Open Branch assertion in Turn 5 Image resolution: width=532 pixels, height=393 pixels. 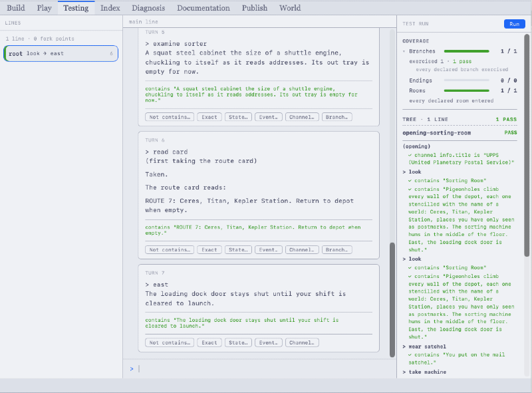[x=336, y=117]
